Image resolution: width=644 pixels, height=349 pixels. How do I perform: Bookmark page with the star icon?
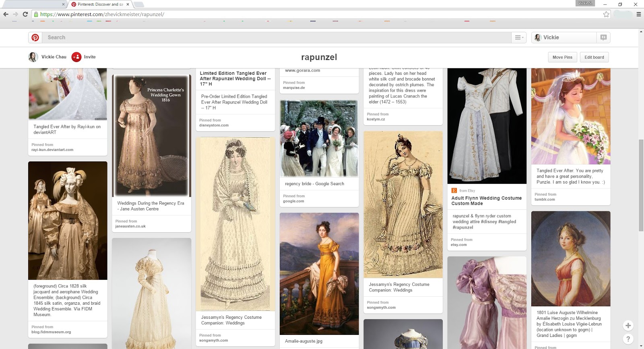point(606,14)
